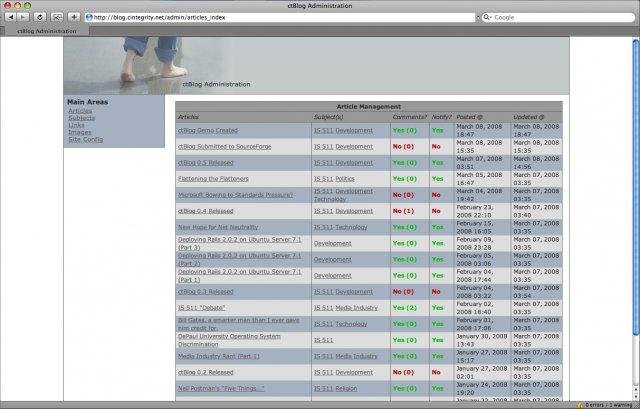
Task: Click "Yes (2)" in IS 511 "Debate" row
Action: click(x=404, y=308)
